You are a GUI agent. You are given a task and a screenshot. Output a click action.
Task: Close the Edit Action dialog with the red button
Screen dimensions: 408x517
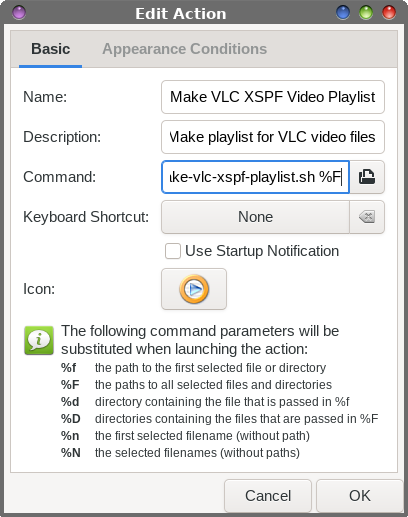(x=389, y=13)
